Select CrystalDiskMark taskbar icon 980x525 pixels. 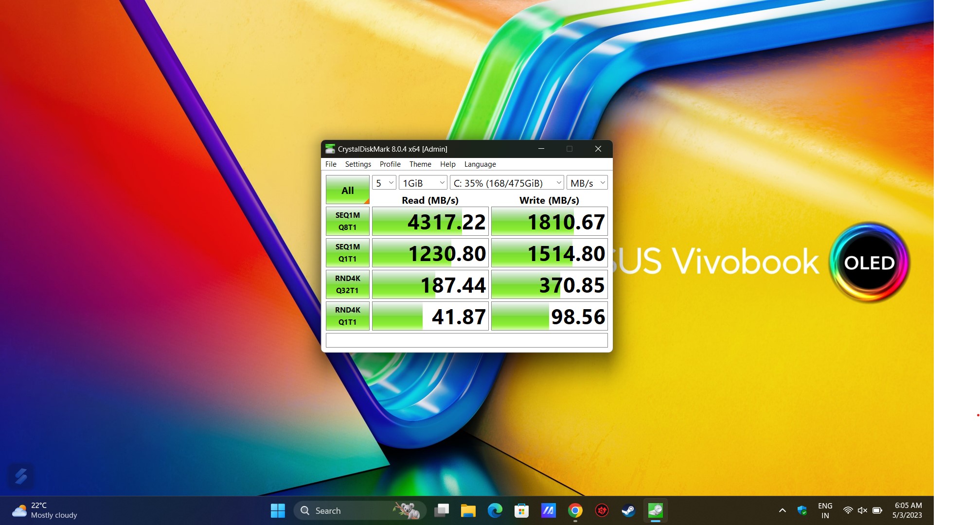pos(655,510)
